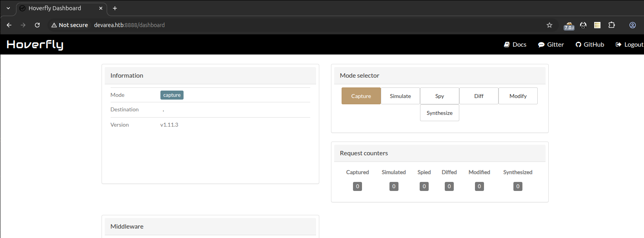The height and width of the screenshot is (238, 644).
Task: Log out via the Logout link
Action: (x=629, y=45)
